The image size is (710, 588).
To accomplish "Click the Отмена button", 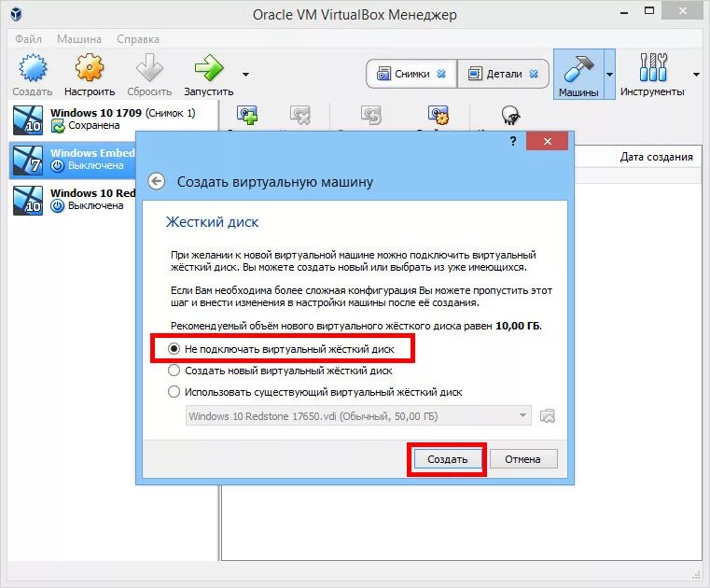I will pyautogui.click(x=523, y=459).
